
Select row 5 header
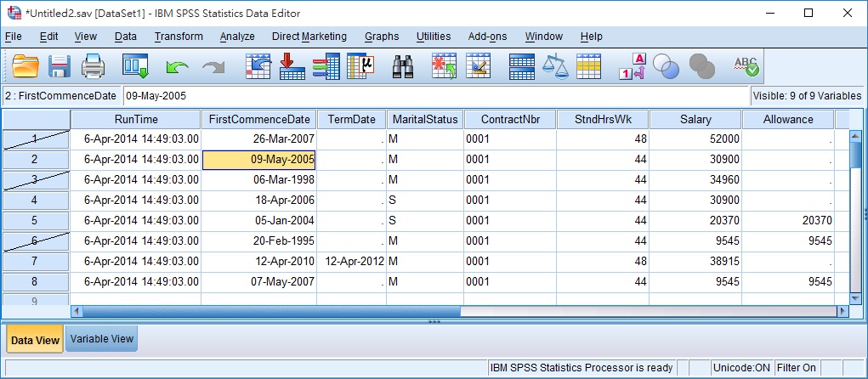pyautogui.click(x=35, y=220)
